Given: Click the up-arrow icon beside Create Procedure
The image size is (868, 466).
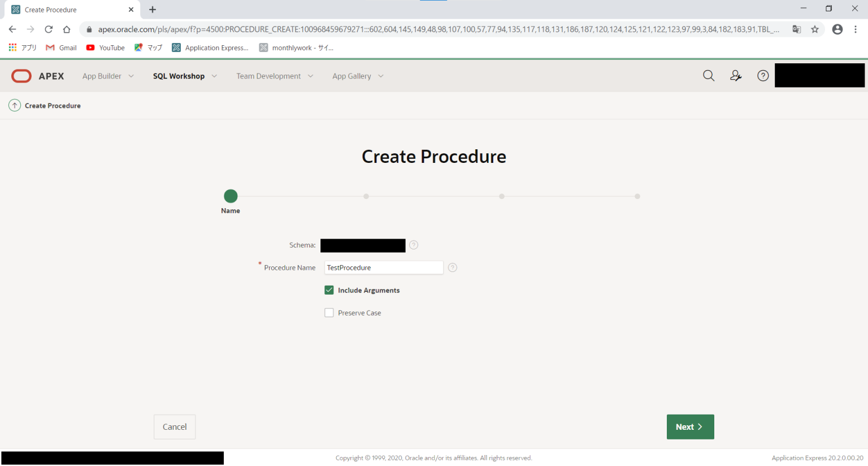Looking at the screenshot, I should [x=15, y=106].
